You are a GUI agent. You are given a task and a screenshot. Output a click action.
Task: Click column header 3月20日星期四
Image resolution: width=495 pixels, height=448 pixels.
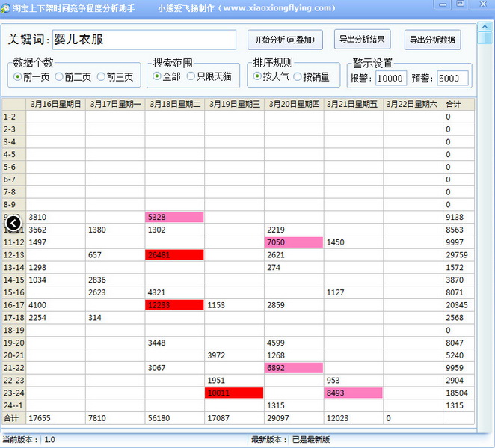coord(294,104)
